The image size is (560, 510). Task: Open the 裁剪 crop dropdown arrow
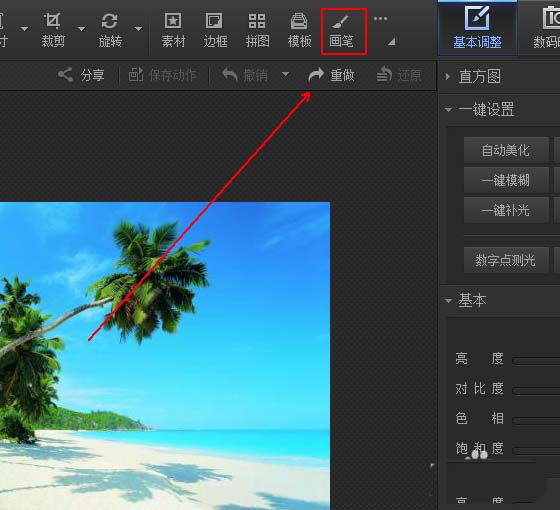[81, 29]
